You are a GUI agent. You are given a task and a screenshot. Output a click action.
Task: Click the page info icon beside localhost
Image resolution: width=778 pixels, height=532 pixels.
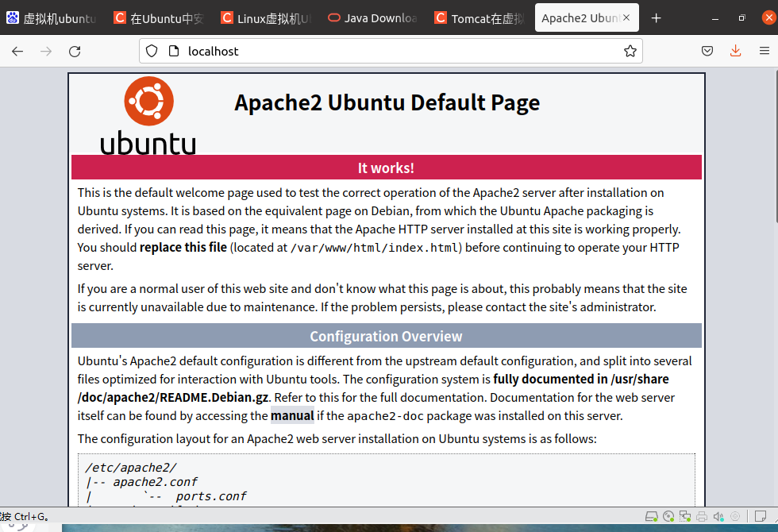(174, 51)
